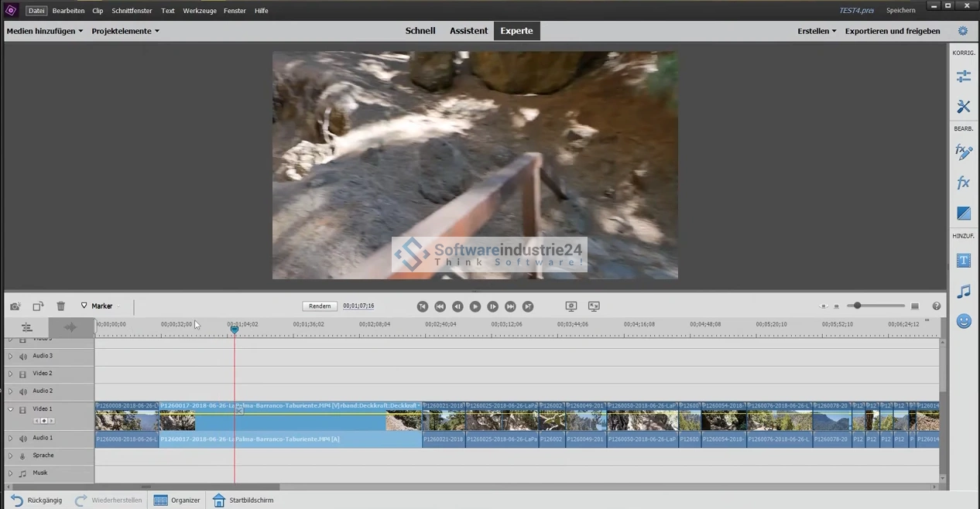The image size is (980, 509).
Task: Open the Medien hinzufügen dropdown
Action: (44, 31)
